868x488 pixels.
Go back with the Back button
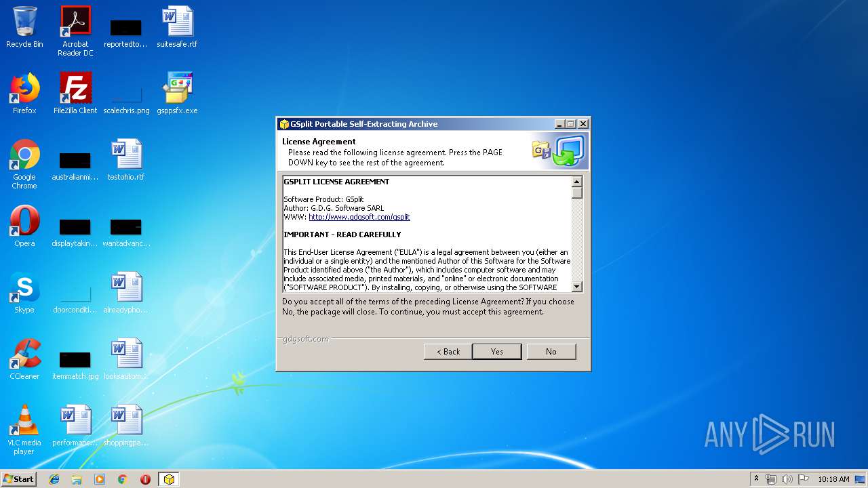coord(448,352)
